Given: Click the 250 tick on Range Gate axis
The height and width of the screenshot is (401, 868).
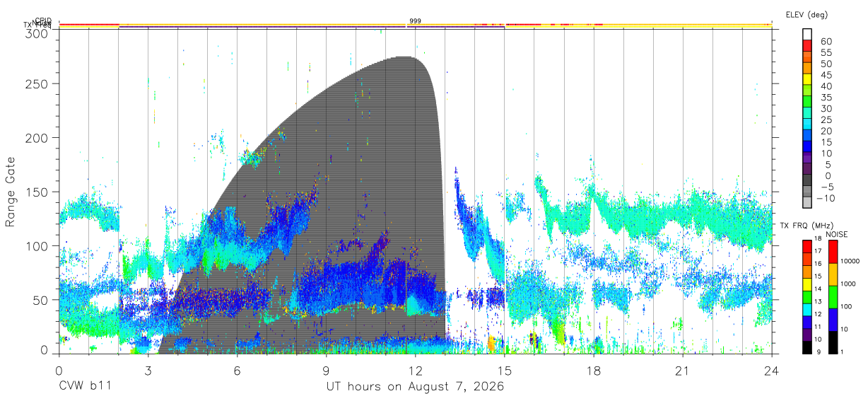Looking at the screenshot, I should pyautogui.click(x=36, y=83).
